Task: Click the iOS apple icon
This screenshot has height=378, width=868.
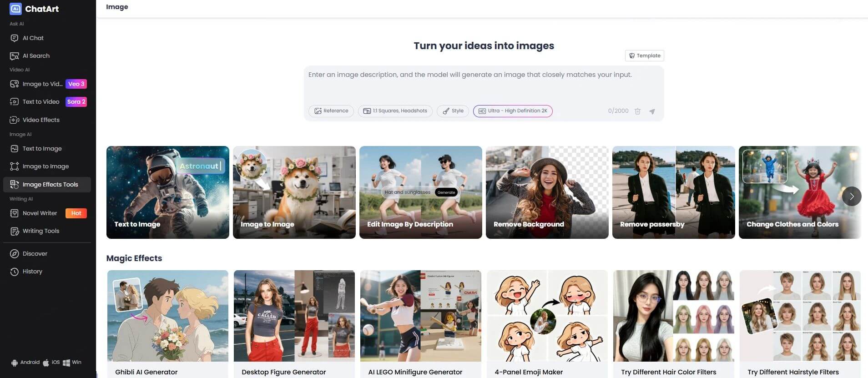Action: coord(46,363)
